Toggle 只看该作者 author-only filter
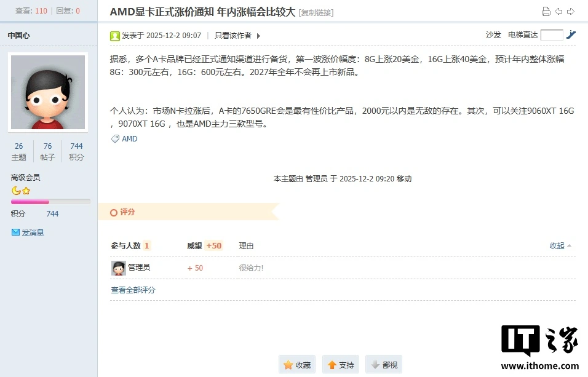This screenshot has height=377, width=588. (x=232, y=36)
